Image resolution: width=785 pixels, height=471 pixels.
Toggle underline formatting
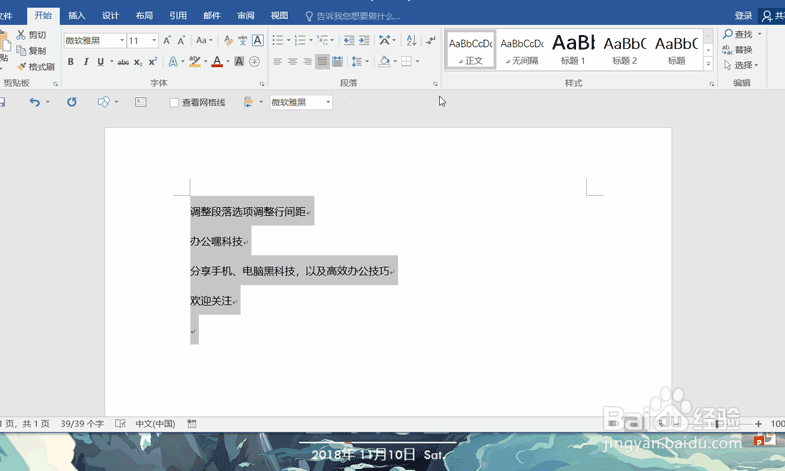pos(101,62)
